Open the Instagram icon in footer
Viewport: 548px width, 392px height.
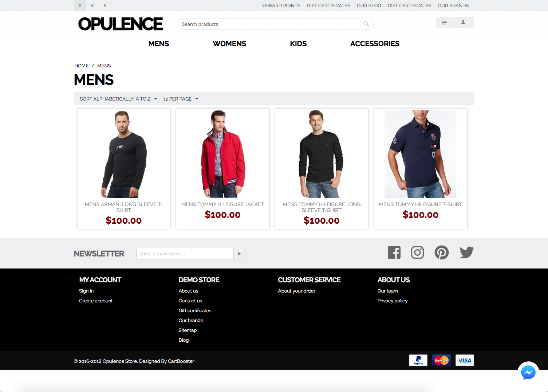pyautogui.click(x=417, y=252)
